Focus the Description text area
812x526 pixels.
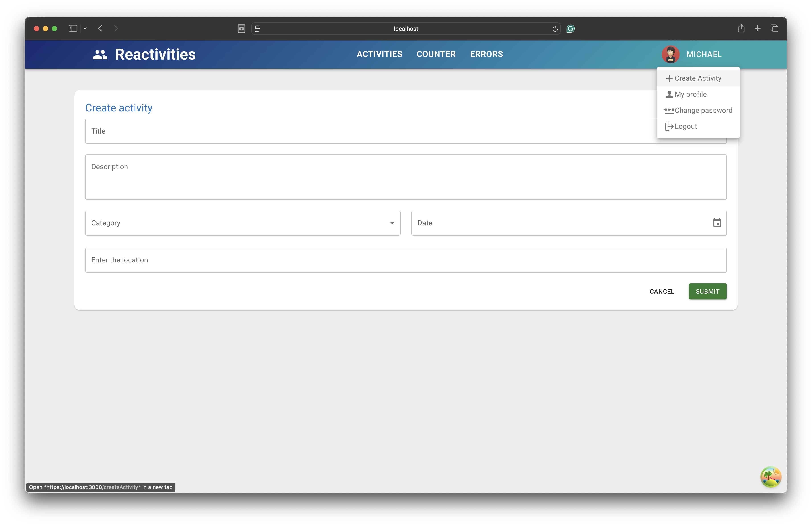coord(406,177)
